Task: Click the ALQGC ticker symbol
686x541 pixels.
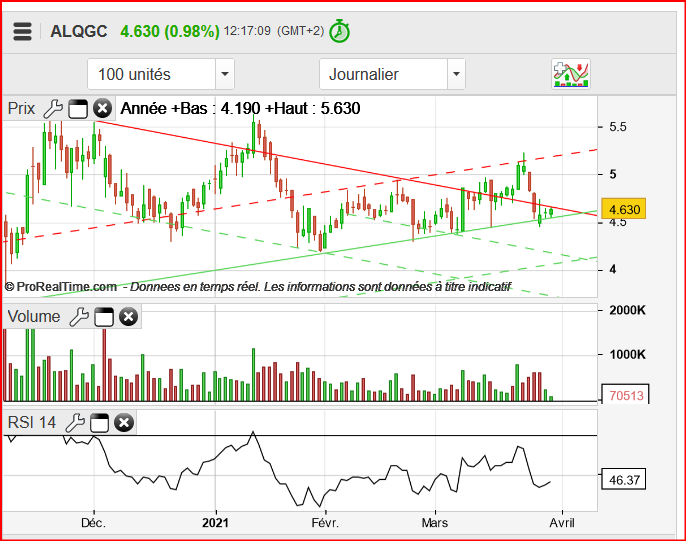Action: [x=79, y=31]
